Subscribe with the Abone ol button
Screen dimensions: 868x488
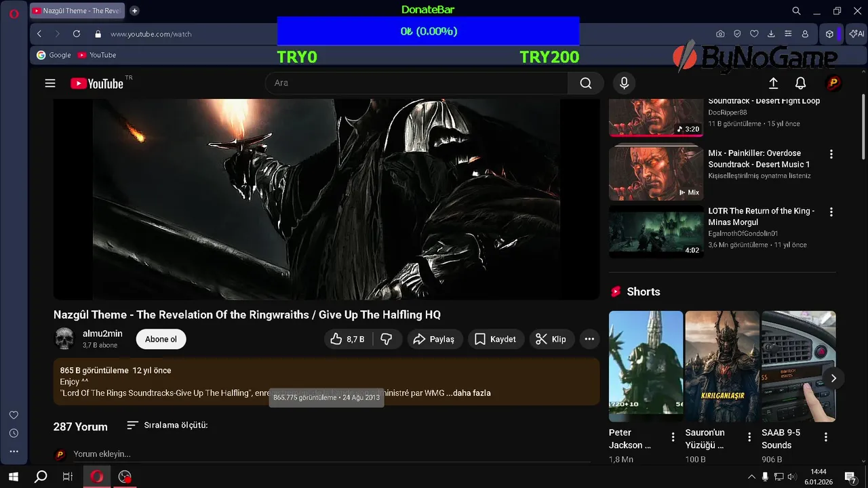pyautogui.click(x=161, y=339)
